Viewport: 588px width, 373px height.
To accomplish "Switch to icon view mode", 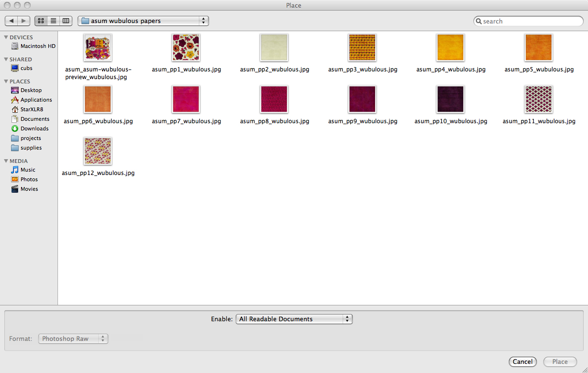I will 41,21.
